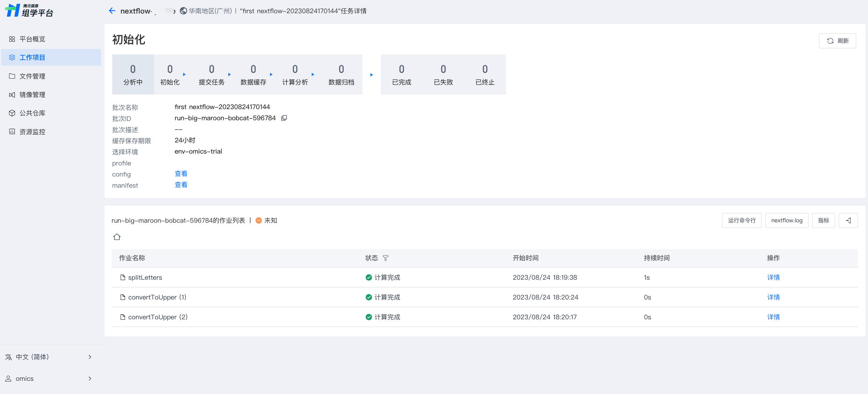Open 详情 for convertToUpper (2)
The width and height of the screenshot is (868, 394).
[x=773, y=317]
